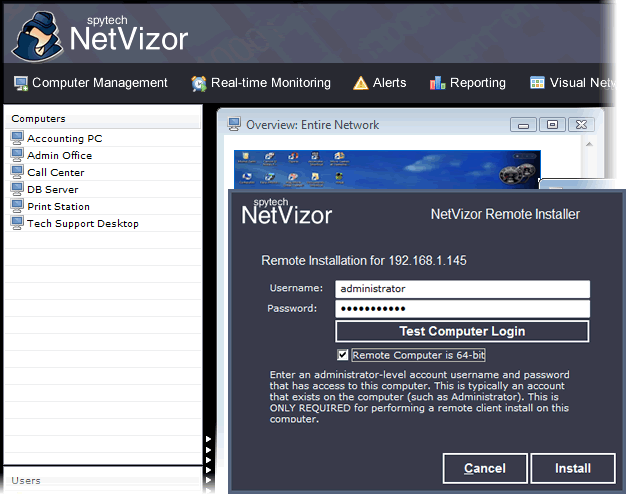
Task: Open the Visual Network menu
Action: point(572,83)
